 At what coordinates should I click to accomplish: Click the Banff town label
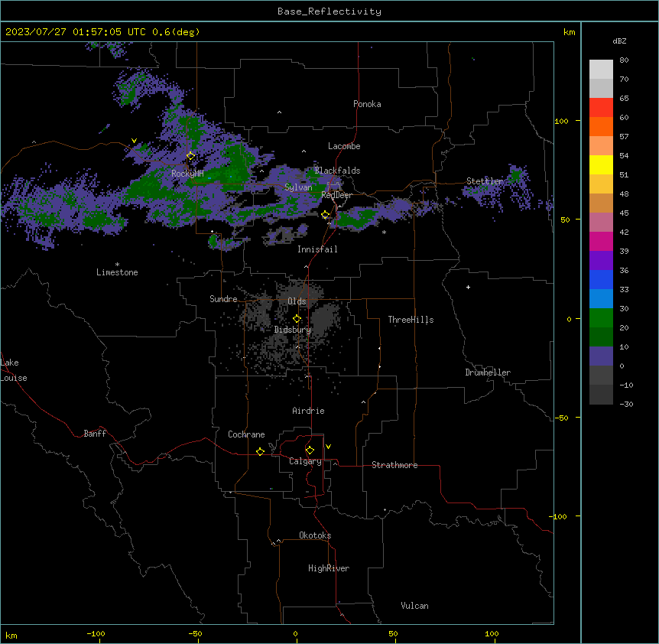[95, 434]
